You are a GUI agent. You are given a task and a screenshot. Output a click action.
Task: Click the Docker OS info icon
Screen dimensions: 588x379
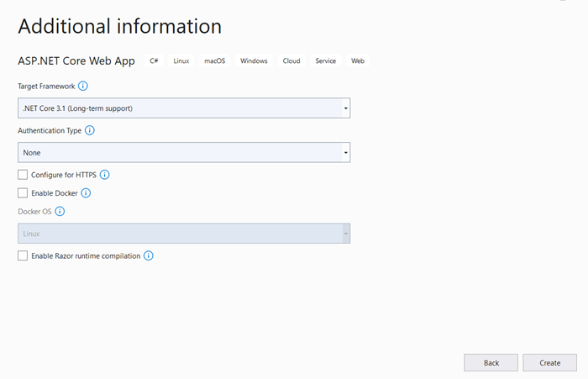click(60, 211)
